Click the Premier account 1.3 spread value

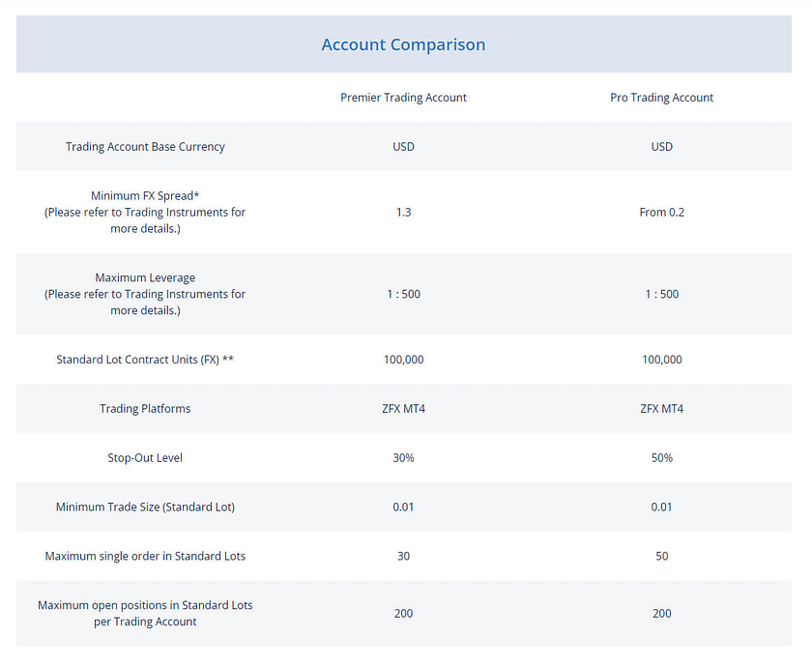click(403, 212)
